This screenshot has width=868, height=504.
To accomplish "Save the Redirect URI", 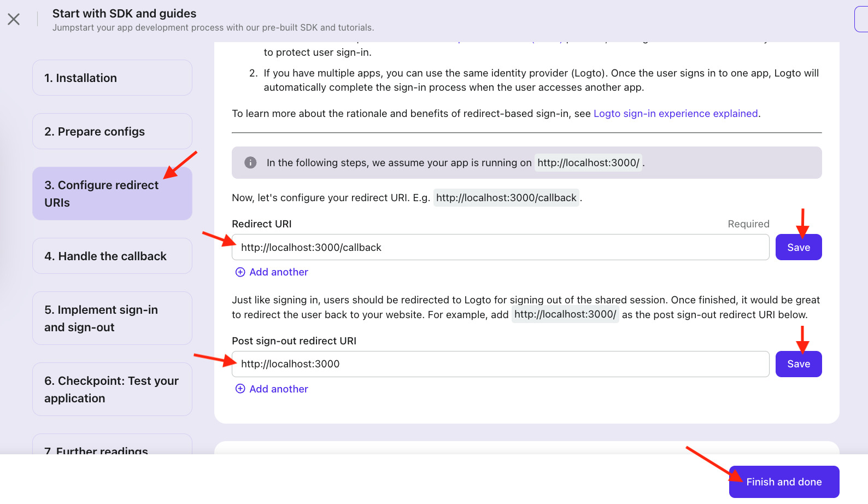I will click(799, 247).
